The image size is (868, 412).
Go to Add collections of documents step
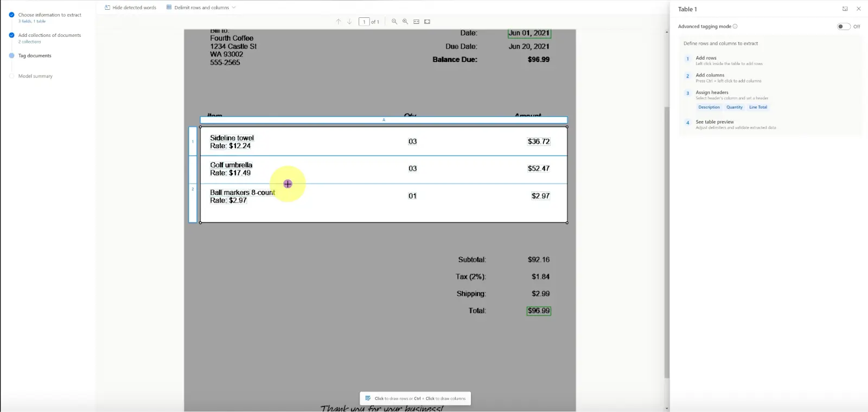tap(49, 35)
